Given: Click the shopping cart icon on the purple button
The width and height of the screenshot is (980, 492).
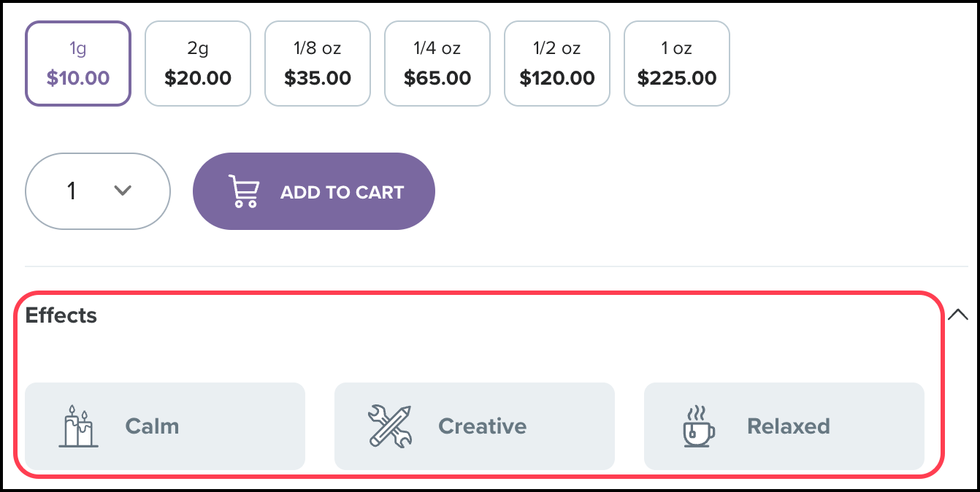Looking at the screenshot, I should click(x=244, y=191).
